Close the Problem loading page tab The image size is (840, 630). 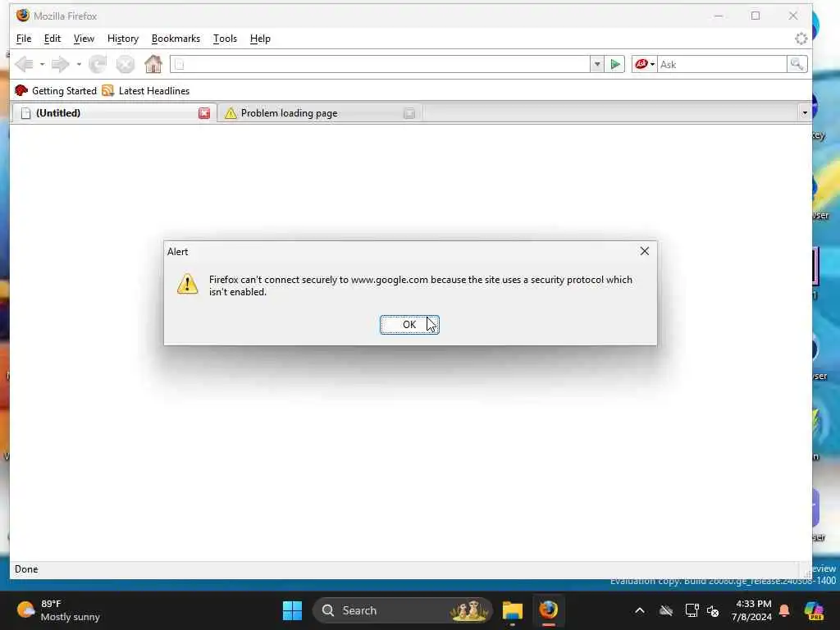click(x=409, y=113)
